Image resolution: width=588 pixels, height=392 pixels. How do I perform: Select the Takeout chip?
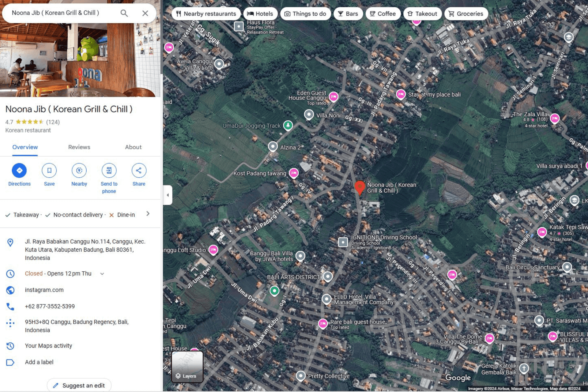pyautogui.click(x=422, y=14)
